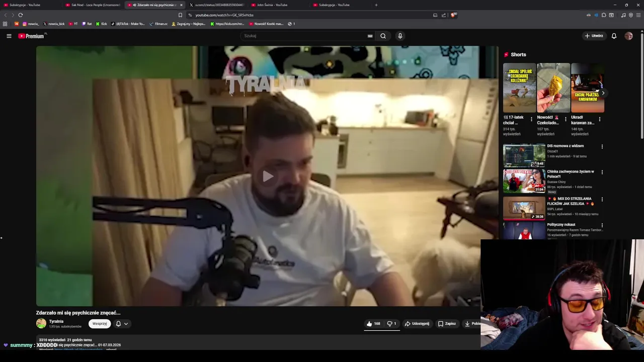
Task: Start voice search with microphone icon
Action: pos(400,36)
